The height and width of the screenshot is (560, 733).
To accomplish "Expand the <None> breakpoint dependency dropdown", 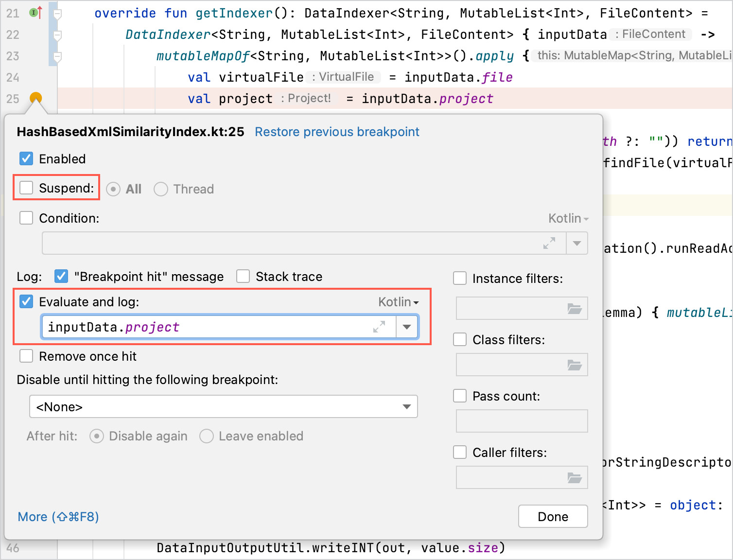I will 407,406.
